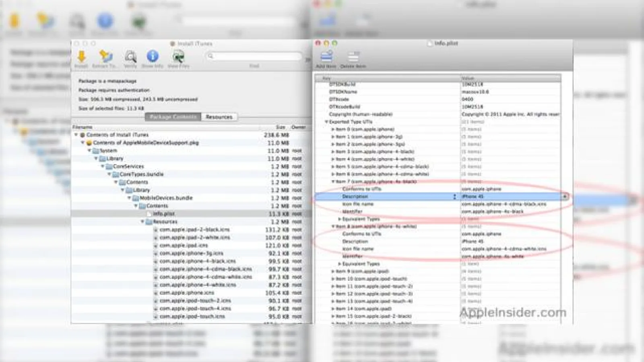Viewport: 644px width, 362px height.
Task: Expand Equivalent Types under Item 7
Action: (339, 219)
